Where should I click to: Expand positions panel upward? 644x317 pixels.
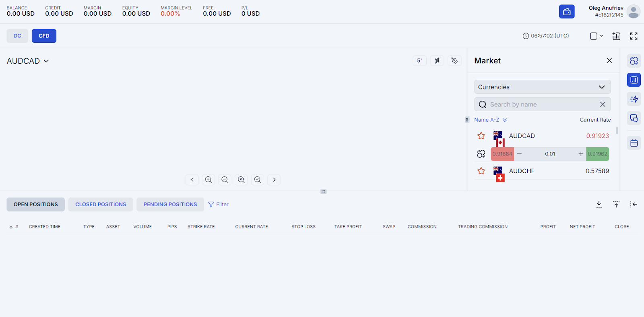tap(616, 205)
